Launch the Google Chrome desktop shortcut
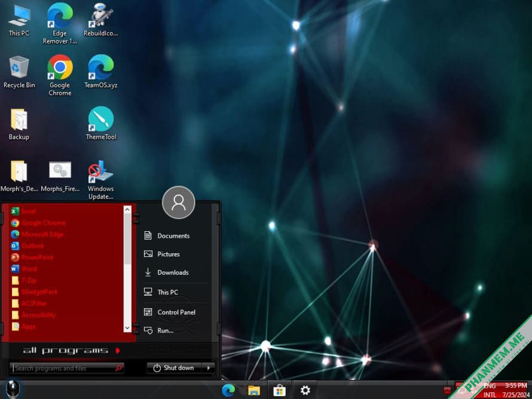532x399 pixels. pos(60,75)
